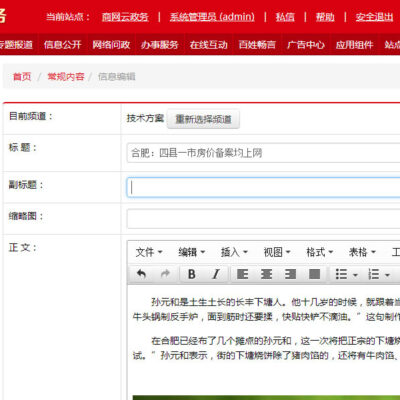The height and width of the screenshot is (400, 400).
Task: Justify the text alignment
Action: click(x=314, y=274)
